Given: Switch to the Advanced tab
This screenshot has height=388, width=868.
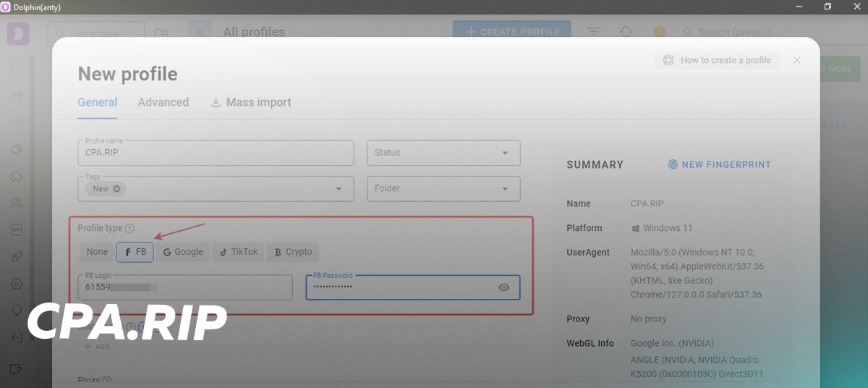Looking at the screenshot, I should pyautogui.click(x=163, y=102).
